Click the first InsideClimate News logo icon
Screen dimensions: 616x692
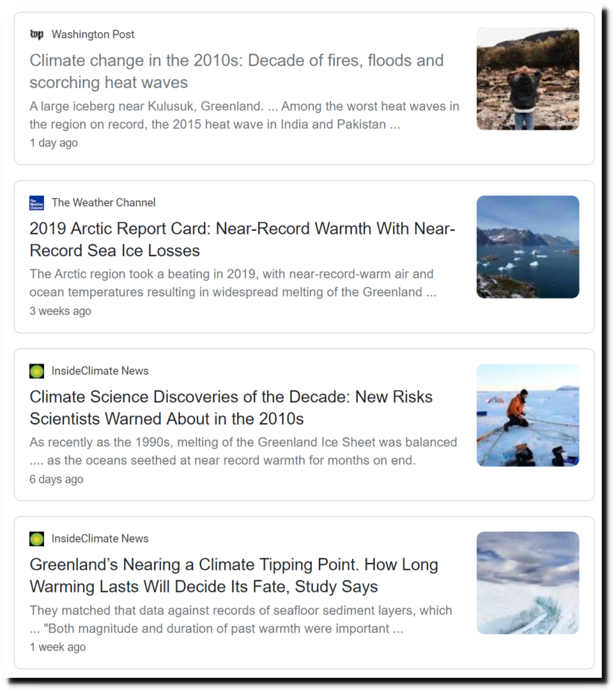(x=36, y=371)
